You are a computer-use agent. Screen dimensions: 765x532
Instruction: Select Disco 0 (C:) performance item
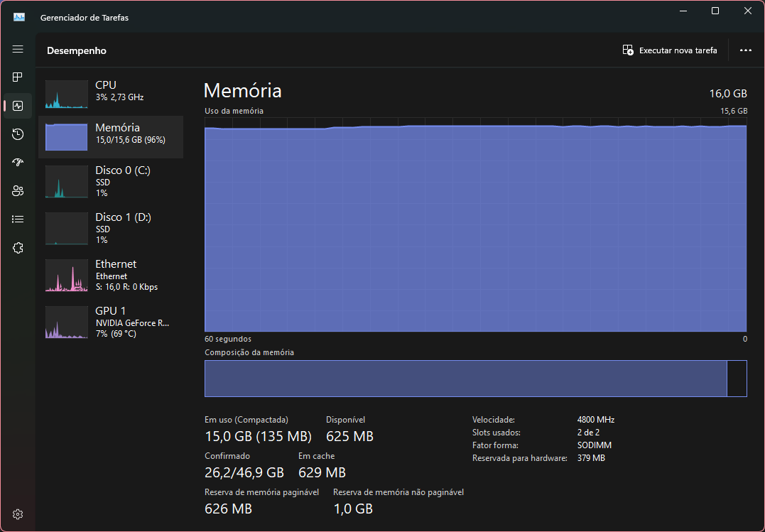(x=111, y=181)
